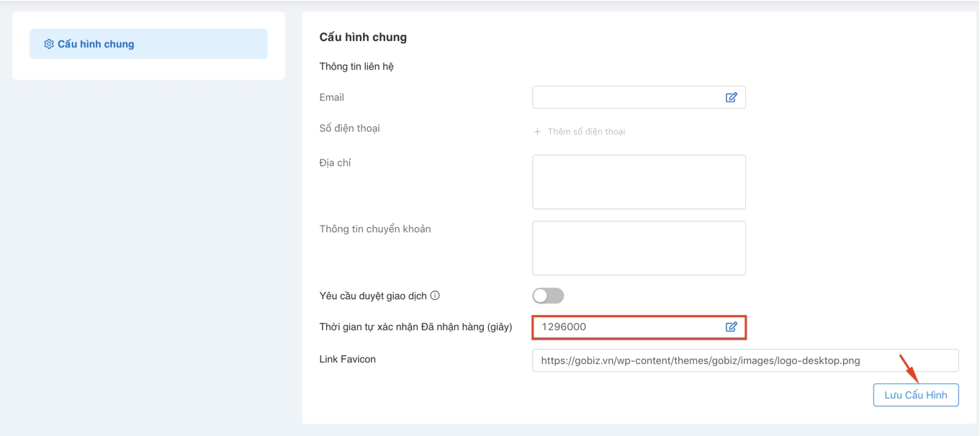Click the Thông tin liên hệ section heading

356,66
